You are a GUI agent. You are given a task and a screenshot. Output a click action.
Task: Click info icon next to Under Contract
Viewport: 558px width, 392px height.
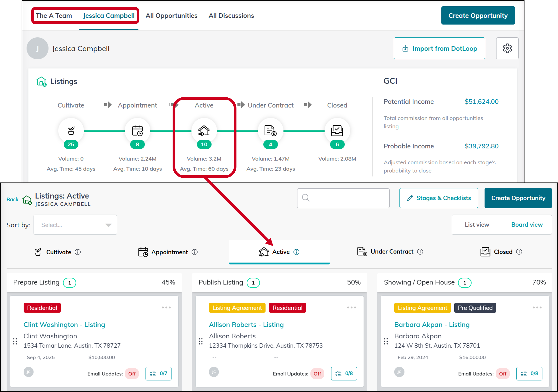click(420, 251)
